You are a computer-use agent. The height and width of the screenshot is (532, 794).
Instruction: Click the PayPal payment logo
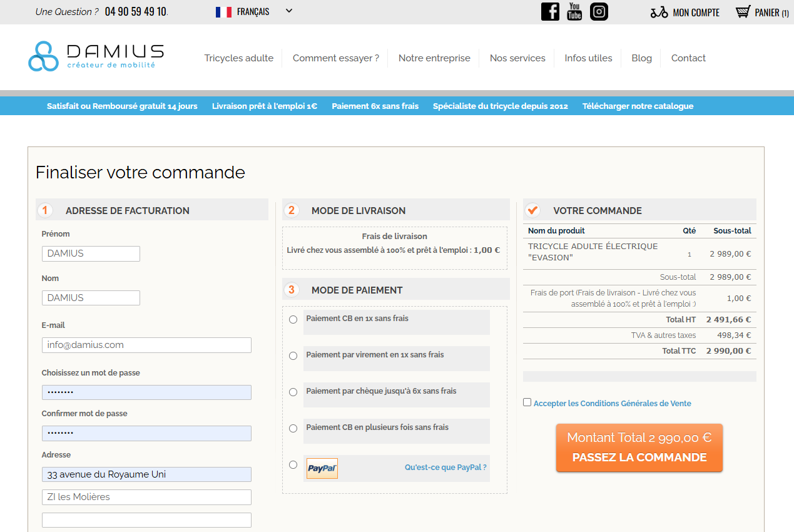click(x=322, y=468)
